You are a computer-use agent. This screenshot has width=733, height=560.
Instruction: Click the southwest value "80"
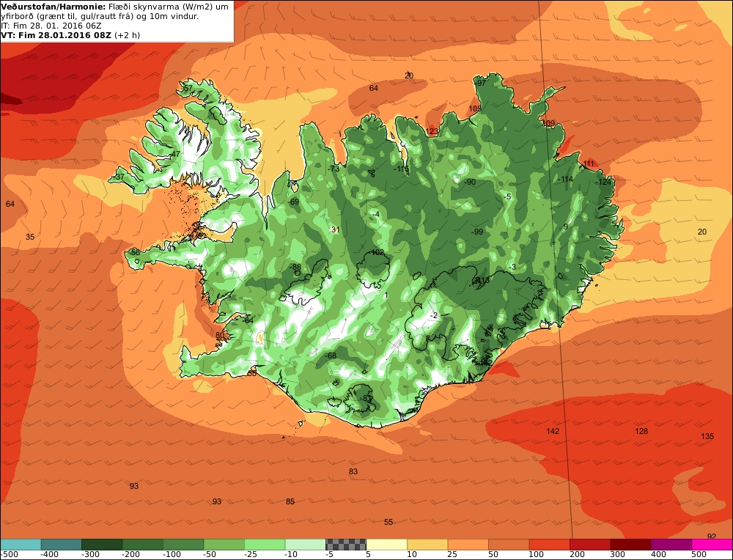220,335
